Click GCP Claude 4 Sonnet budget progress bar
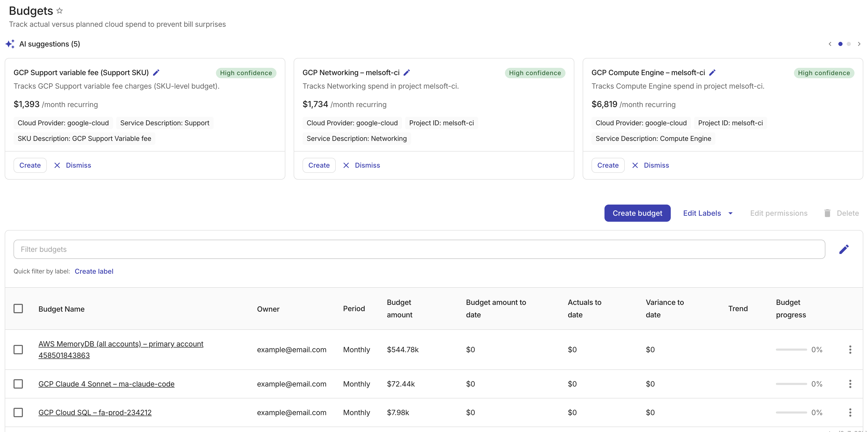 point(791,384)
